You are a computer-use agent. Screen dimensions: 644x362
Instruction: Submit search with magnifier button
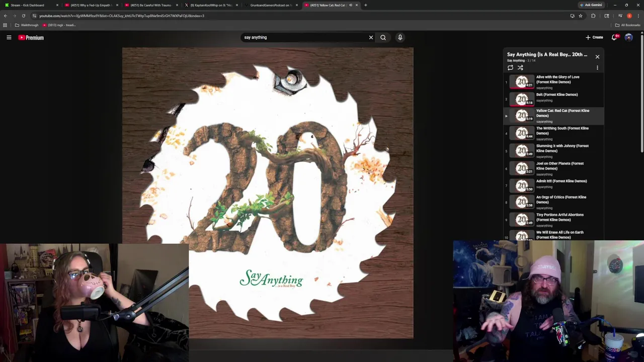pyautogui.click(x=383, y=37)
